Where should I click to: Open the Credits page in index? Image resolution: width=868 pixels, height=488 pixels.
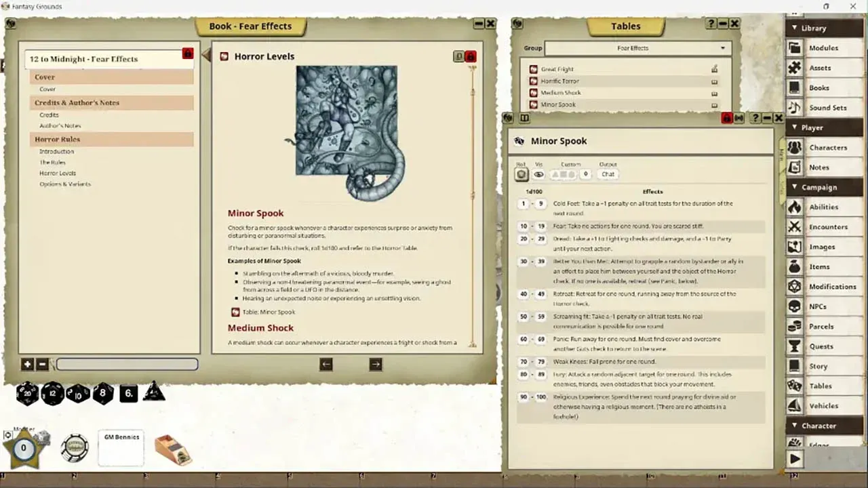(x=49, y=115)
